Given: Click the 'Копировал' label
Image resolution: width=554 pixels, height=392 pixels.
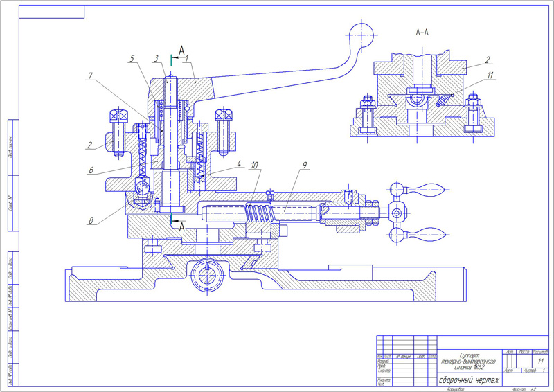Looking at the screenshot, I should pyautogui.click(x=456, y=389).
